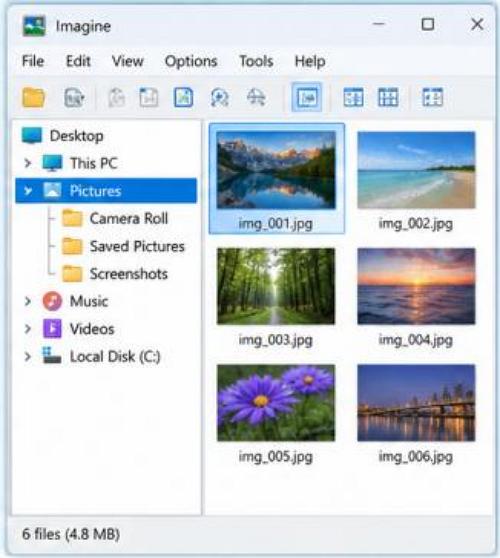Click the blue fit-image page icon
Screen dimensions: 500x558
tap(183, 97)
